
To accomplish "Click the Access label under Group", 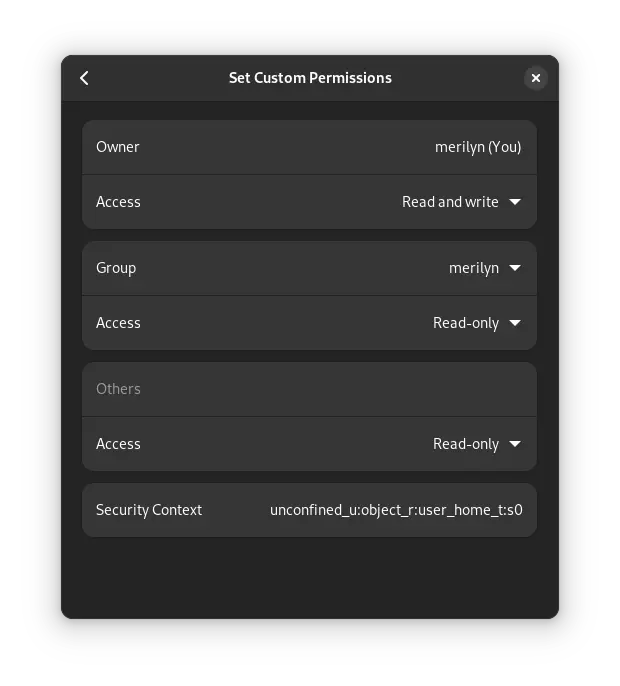I will (x=118, y=323).
